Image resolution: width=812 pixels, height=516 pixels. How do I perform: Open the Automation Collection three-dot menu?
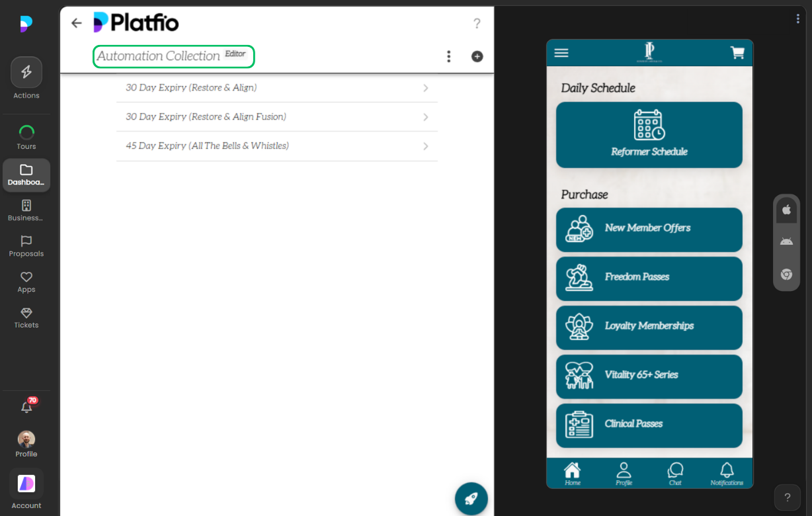pos(448,57)
